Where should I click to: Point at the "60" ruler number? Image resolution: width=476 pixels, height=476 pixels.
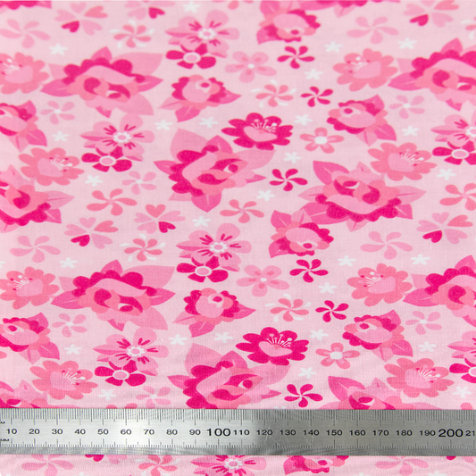[126, 431]
